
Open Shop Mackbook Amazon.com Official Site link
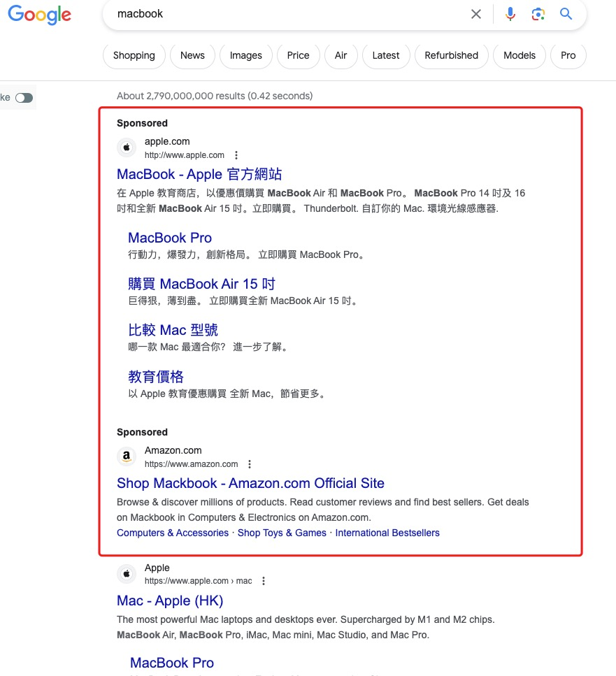point(250,483)
